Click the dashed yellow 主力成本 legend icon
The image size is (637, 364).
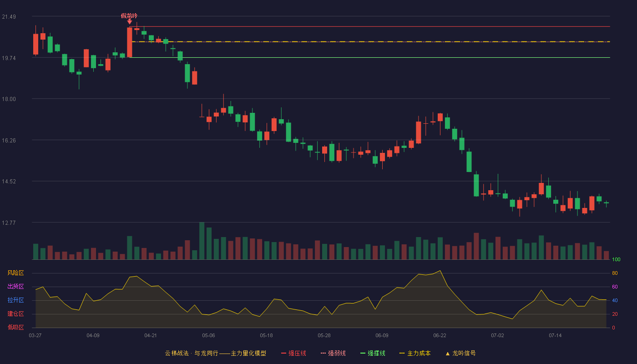402,353
